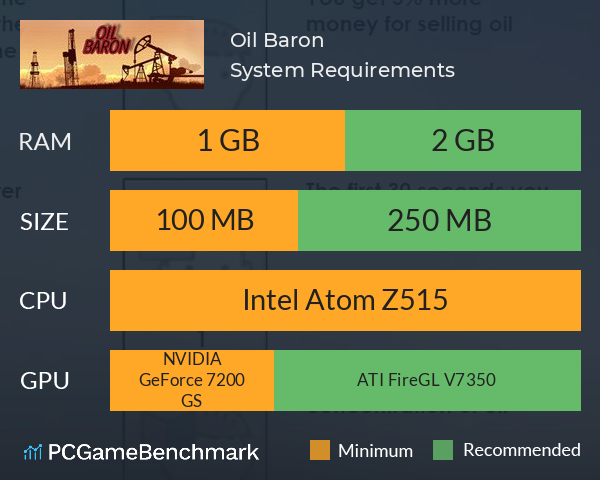Click the Oil Baron title text
Screen dimensions: 600x480
pyautogui.click(x=277, y=40)
